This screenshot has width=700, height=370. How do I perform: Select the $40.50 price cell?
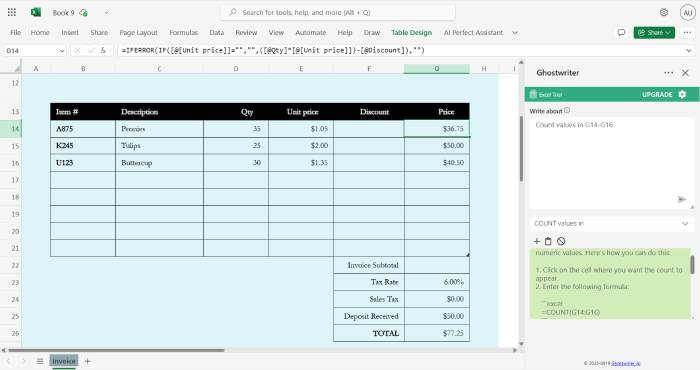pos(437,163)
